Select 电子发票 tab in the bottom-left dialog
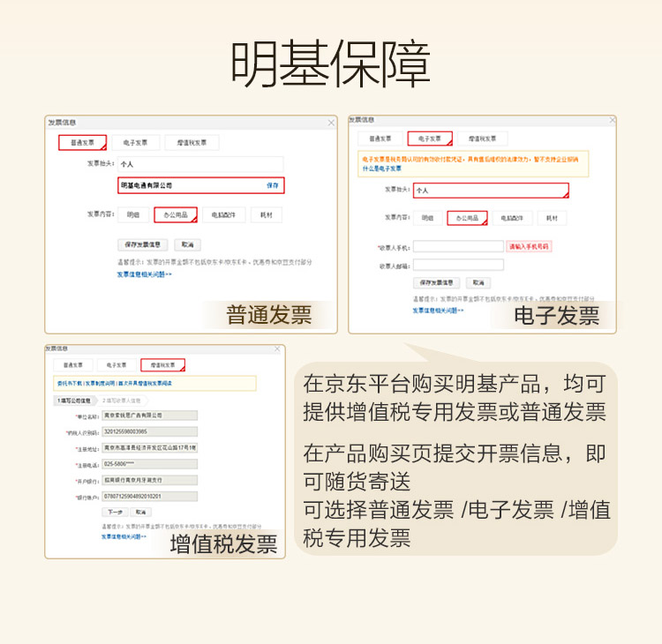 coord(117,365)
